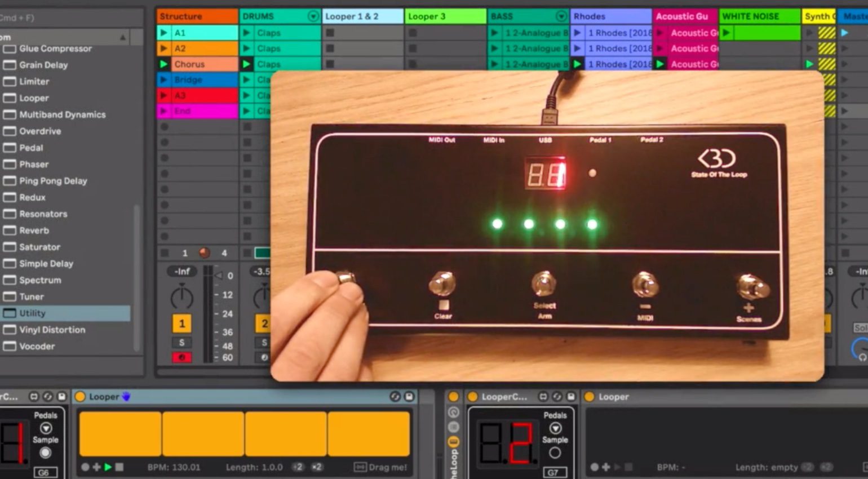Toggle first Looper device activator on/off
The width and height of the screenshot is (868, 479).
(81, 397)
